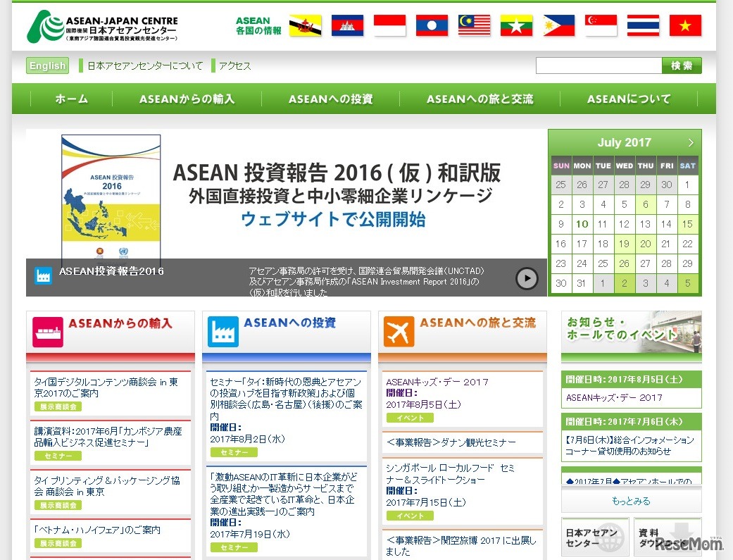The height and width of the screenshot is (560, 733).
Task: Select July 19 in the calendar
Action: coord(624,244)
